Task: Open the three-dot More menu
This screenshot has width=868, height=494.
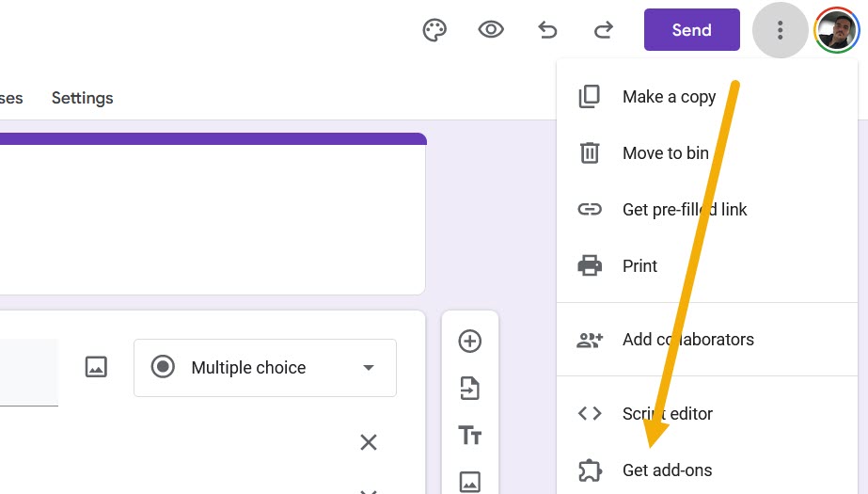Action: point(780,30)
